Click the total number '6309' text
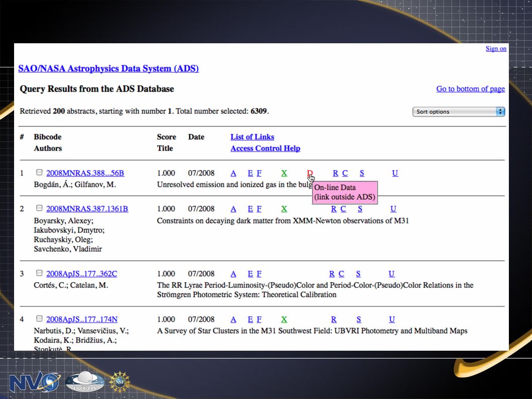The width and height of the screenshot is (532, 399). click(x=258, y=111)
